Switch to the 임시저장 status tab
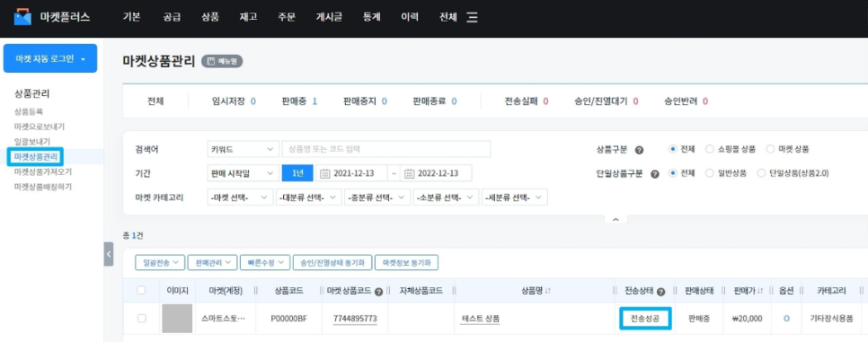868x342 pixels. (x=234, y=101)
